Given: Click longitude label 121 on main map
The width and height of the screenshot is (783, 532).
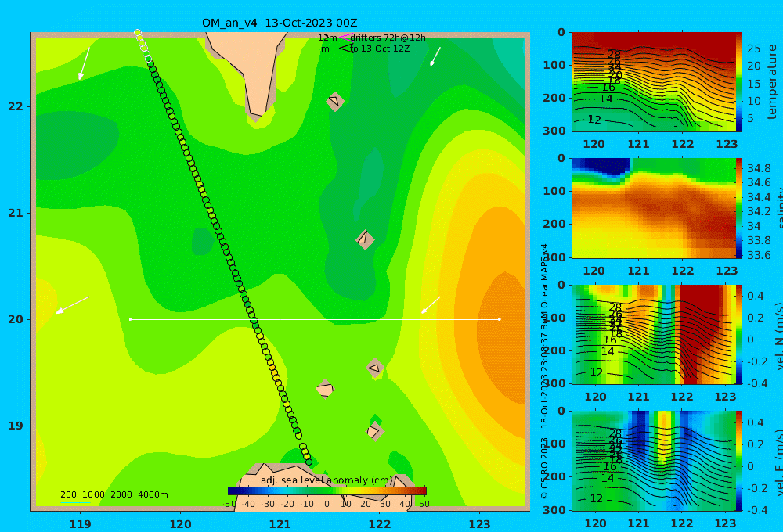Looking at the screenshot, I should (x=280, y=524).
